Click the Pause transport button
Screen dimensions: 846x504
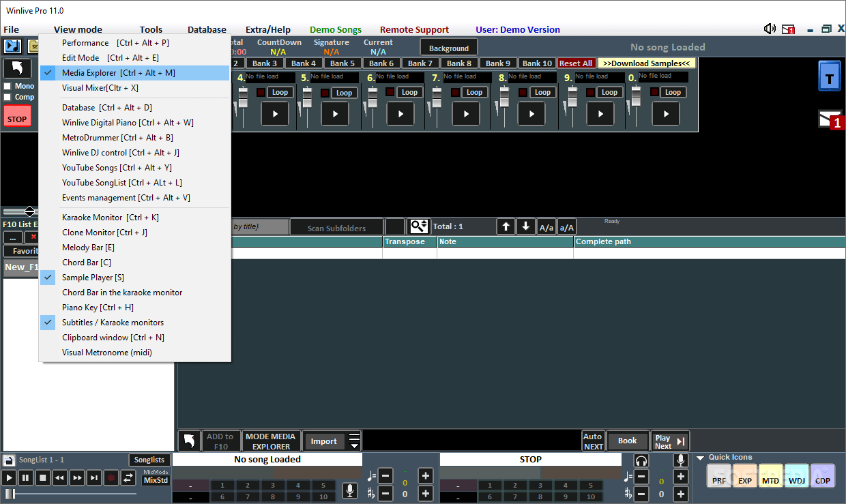click(x=25, y=478)
